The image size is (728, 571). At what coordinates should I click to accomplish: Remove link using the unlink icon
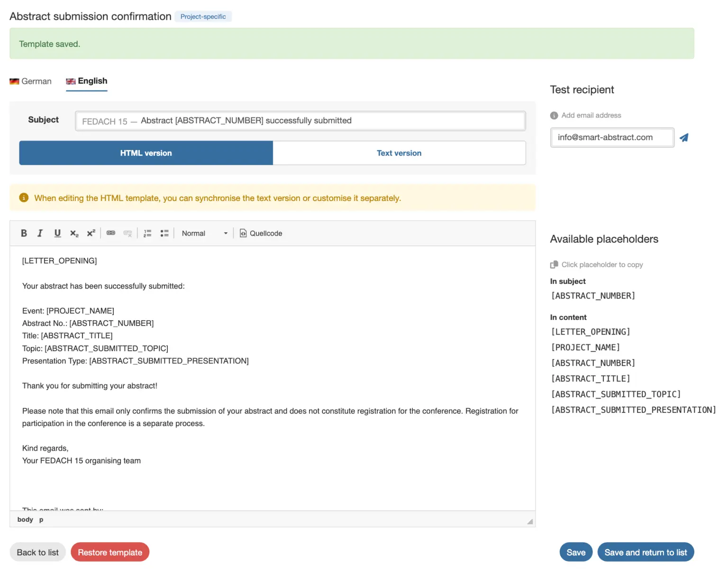(127, 233)
